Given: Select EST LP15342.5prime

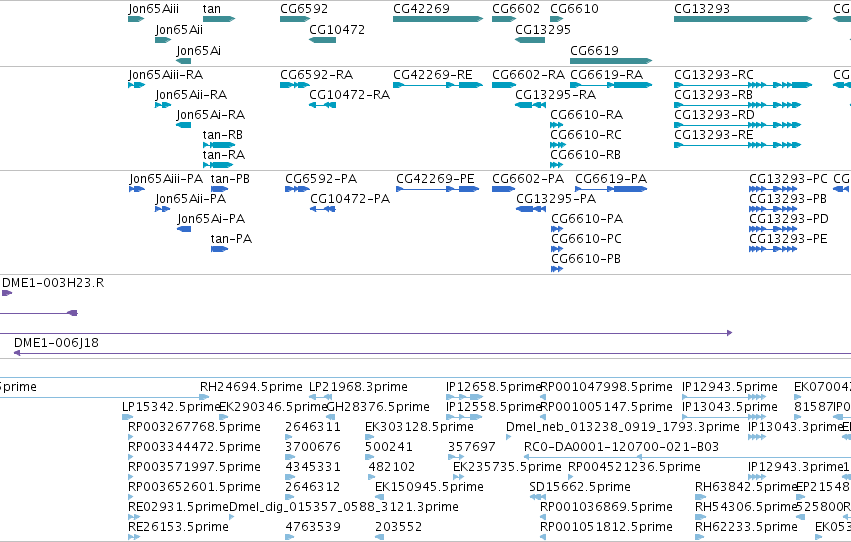Looking at the screenshot, I should coord(128,418).
